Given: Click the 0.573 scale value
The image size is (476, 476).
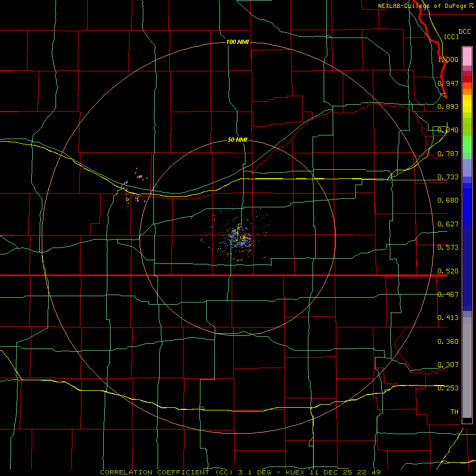Looking at the screenshot, I should 448,248.
